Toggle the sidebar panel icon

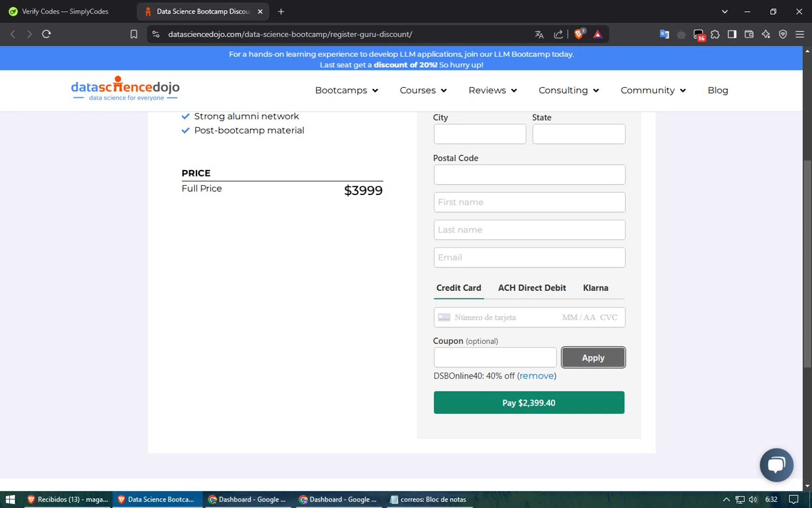(732, 34)
